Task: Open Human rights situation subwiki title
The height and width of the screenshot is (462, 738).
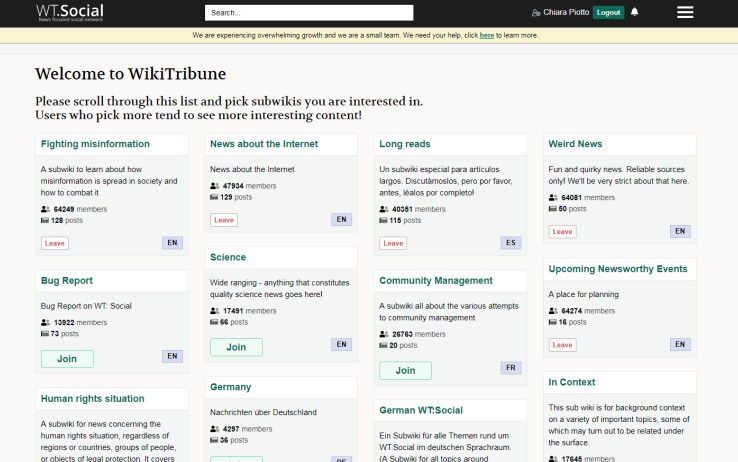Action: pos(93,398)
